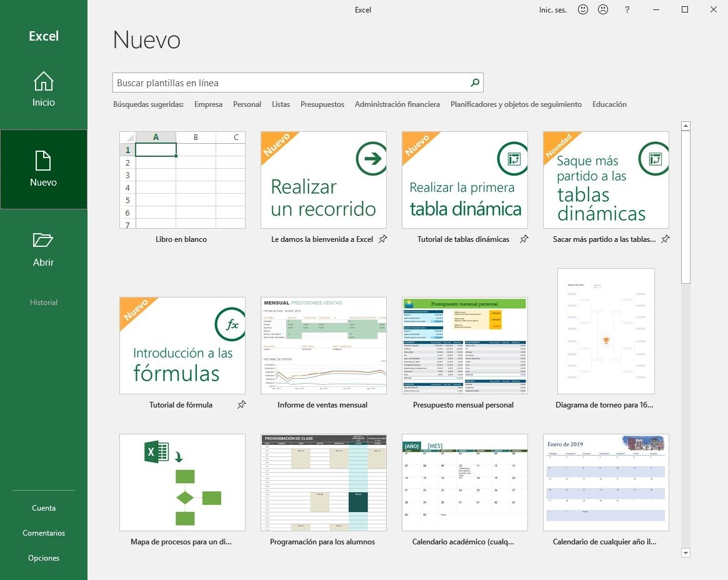Click the 'Inic. ses.' sign-in link
This screenshot has width=728, height=580.
coord(553,10)
